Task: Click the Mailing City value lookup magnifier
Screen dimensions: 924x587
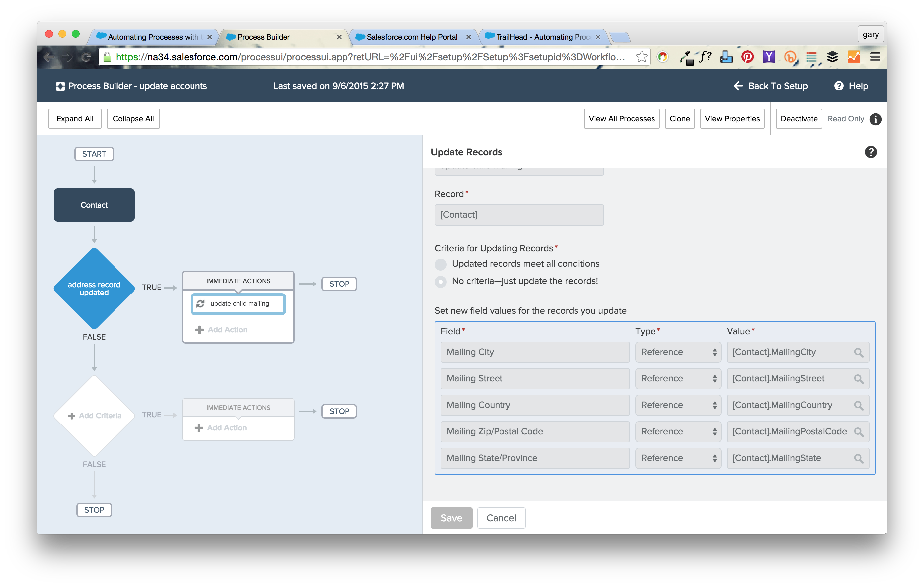Action: click(x=858, y=352)
